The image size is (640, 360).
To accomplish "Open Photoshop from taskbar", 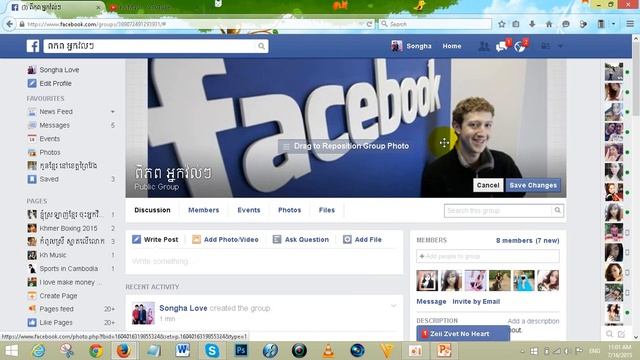I will pyautogui.click(x=241, y=351).
